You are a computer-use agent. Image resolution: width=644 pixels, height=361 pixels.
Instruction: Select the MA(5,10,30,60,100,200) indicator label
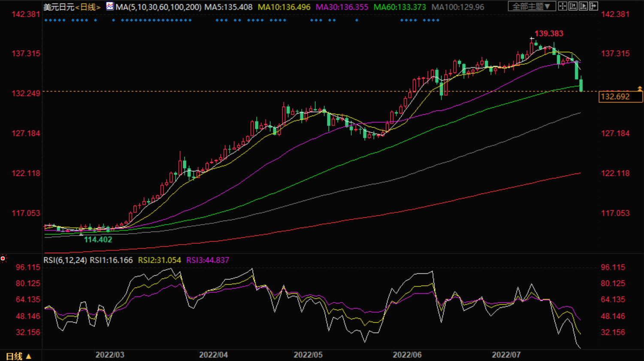[158, 7]
